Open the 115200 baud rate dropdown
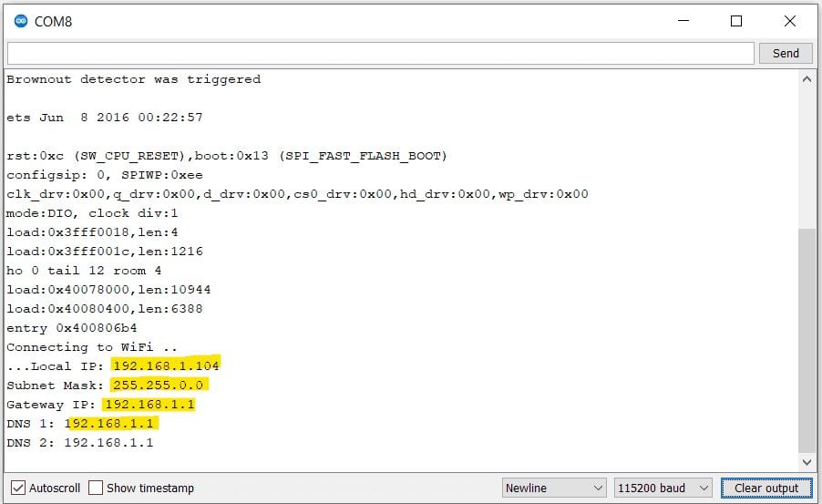Viewport: 822px width, 504px height. click(663, 488)
